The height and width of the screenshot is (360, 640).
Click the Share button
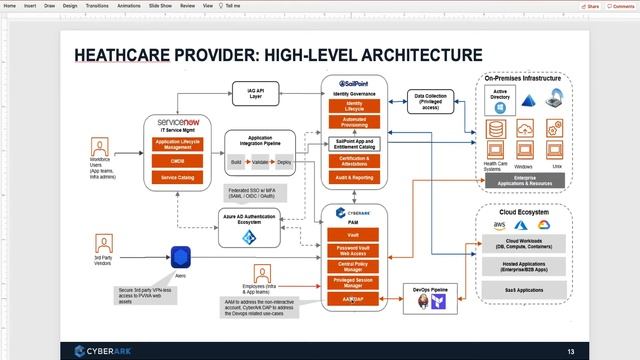click(x=590, y=6)
